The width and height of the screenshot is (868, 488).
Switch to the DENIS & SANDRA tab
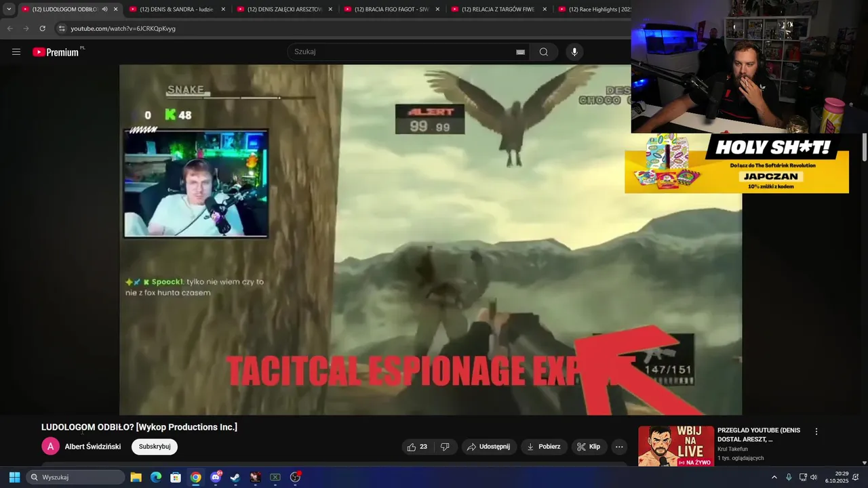click(176, 9)
